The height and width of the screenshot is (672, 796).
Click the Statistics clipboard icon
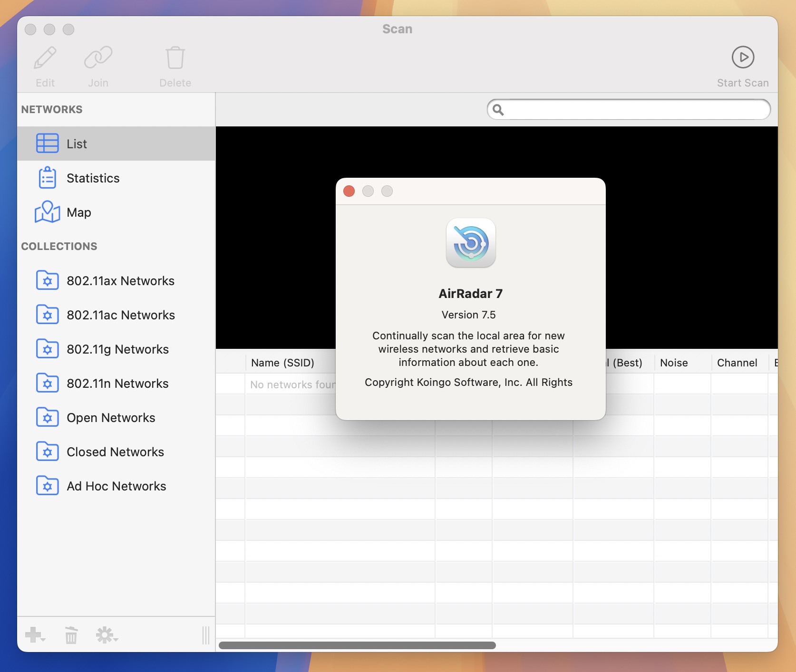point(48,178)
